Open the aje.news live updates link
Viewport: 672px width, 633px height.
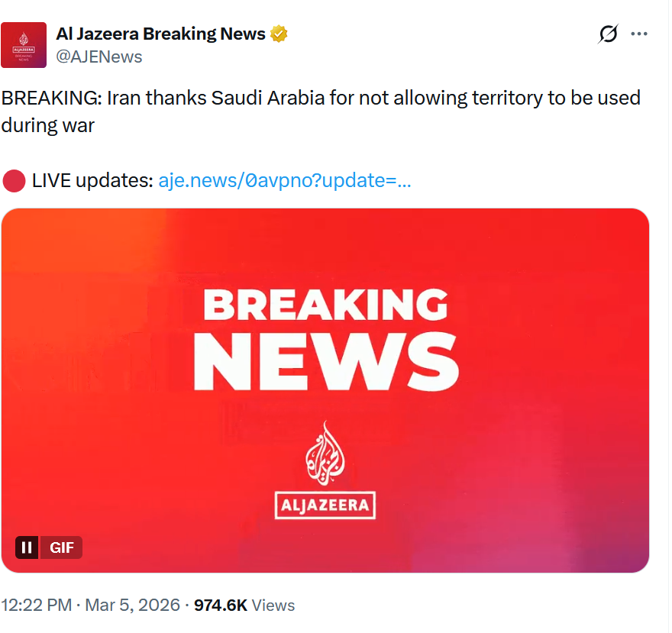tap(285, 181)
